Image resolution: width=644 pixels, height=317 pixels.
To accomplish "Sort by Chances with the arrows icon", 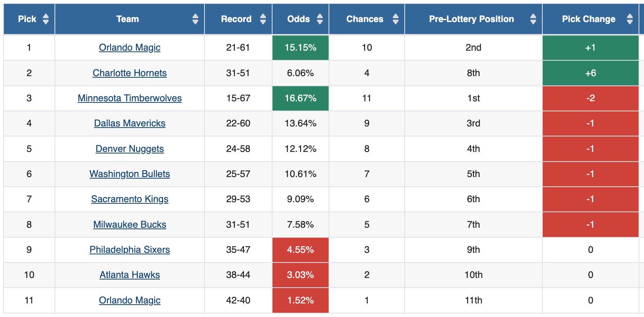I will (395, 19).
